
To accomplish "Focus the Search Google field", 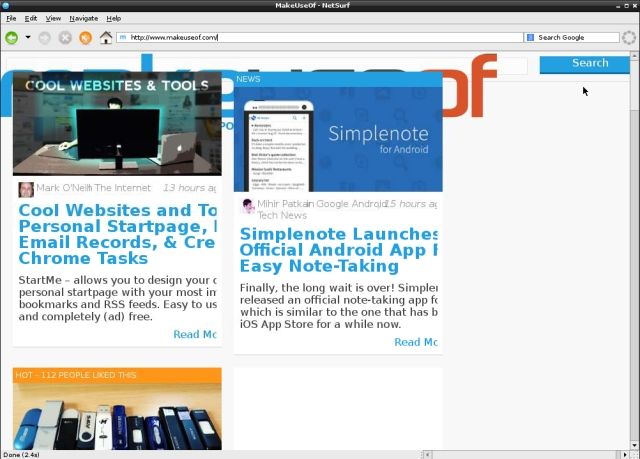I will (572, 37).
